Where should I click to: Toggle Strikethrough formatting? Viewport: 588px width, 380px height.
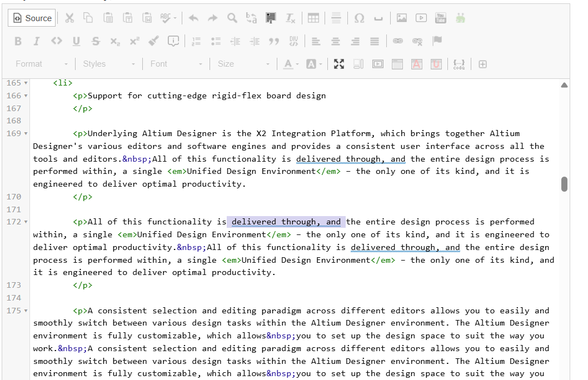[x=96, y=41]
